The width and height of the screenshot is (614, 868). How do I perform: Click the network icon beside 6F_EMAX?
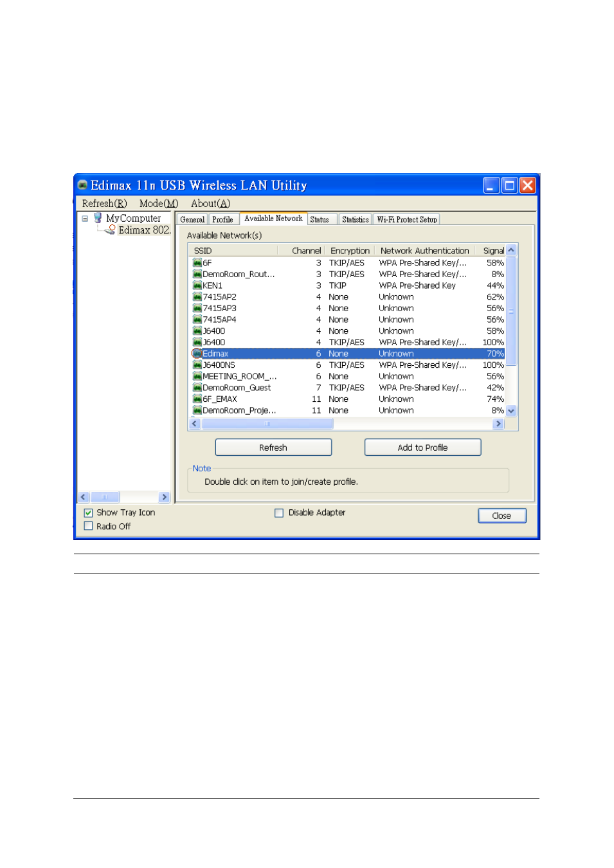[x=197, y=399]
